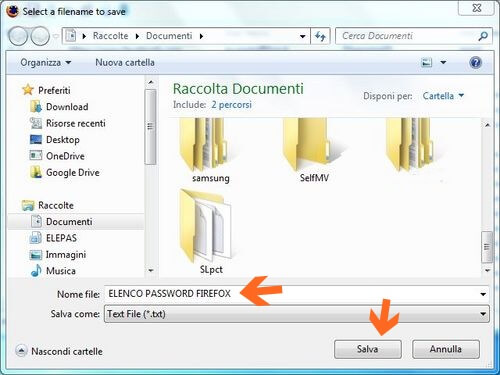This screenshot has height=375, width=500.
Task: Click the file list scrollbar thumb
Action: 487,247
